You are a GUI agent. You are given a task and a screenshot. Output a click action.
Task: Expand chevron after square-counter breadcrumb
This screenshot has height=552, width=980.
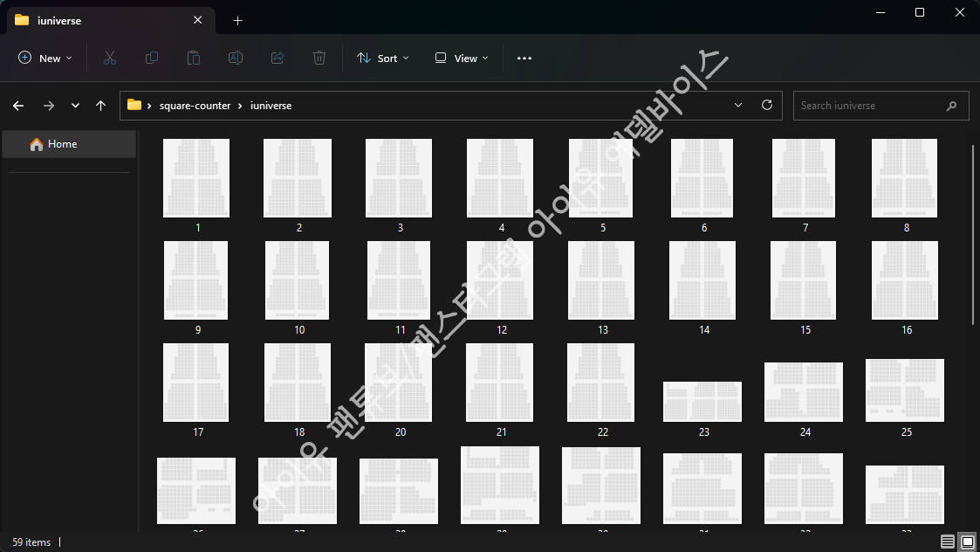pos(239,106)
